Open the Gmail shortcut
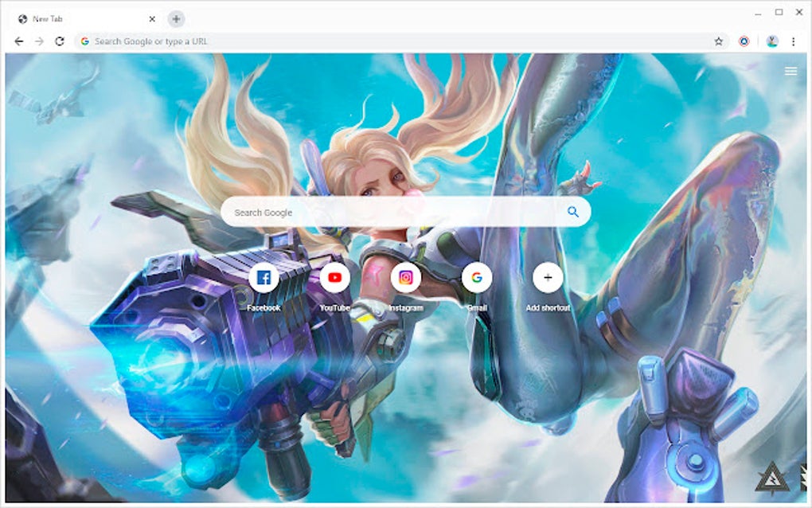The image size is (812, 508). (x=476, y=278)
